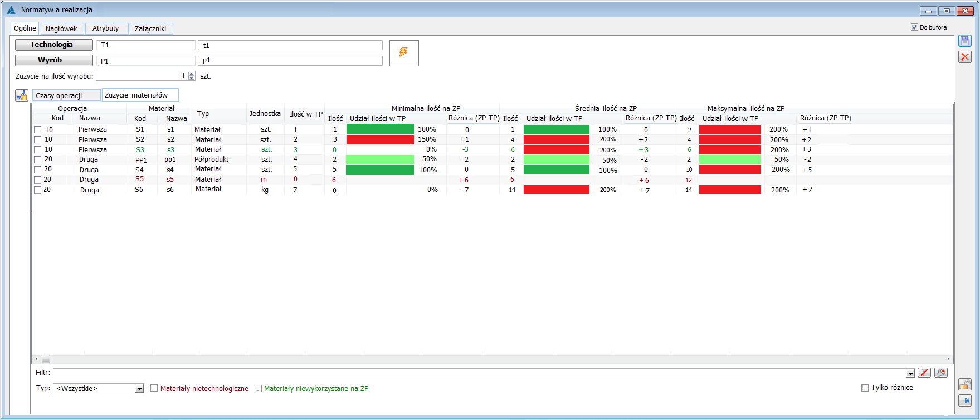980x420 pixels.
Task: Click the open padlock icon
Action: point(965,384)
